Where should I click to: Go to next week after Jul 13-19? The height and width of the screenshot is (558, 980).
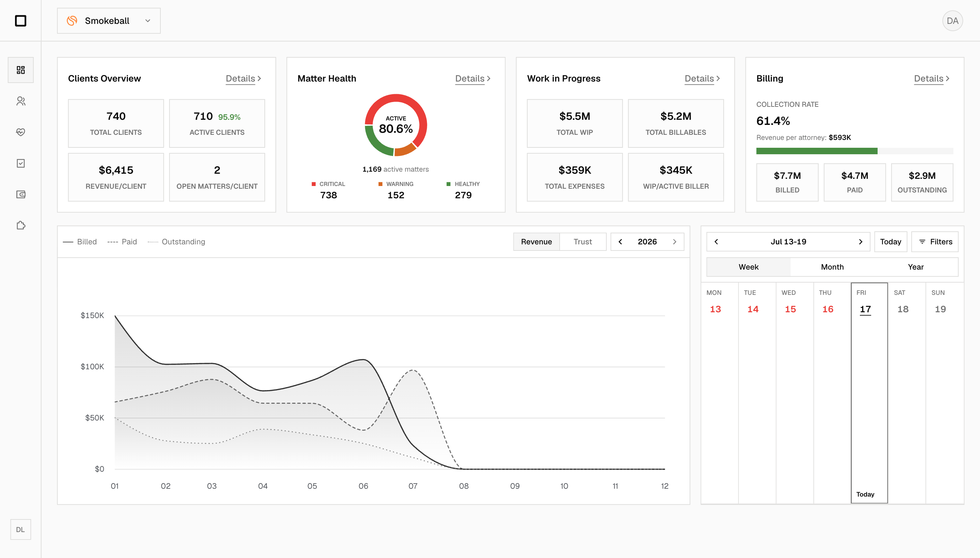861,241
